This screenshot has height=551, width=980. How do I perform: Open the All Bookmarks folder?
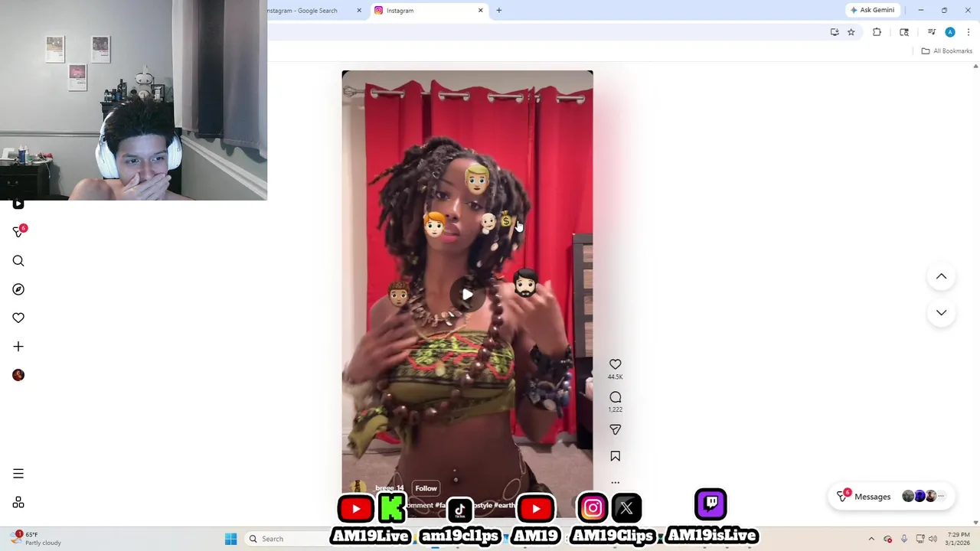pyautogui.click(x=947, y=51)
